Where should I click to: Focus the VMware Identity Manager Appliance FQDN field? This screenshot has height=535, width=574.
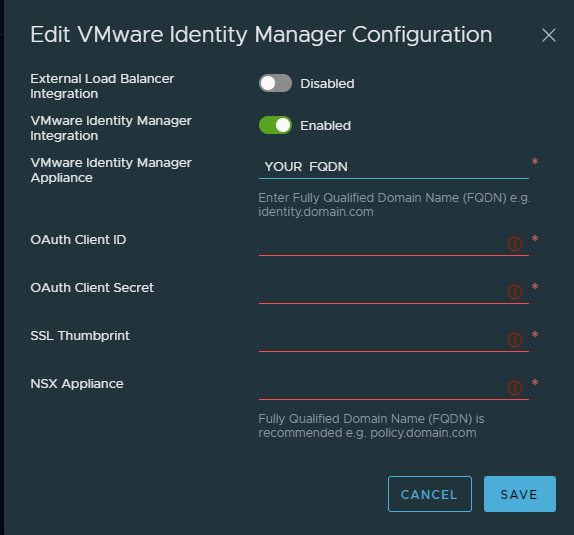(x=394, y=167)
